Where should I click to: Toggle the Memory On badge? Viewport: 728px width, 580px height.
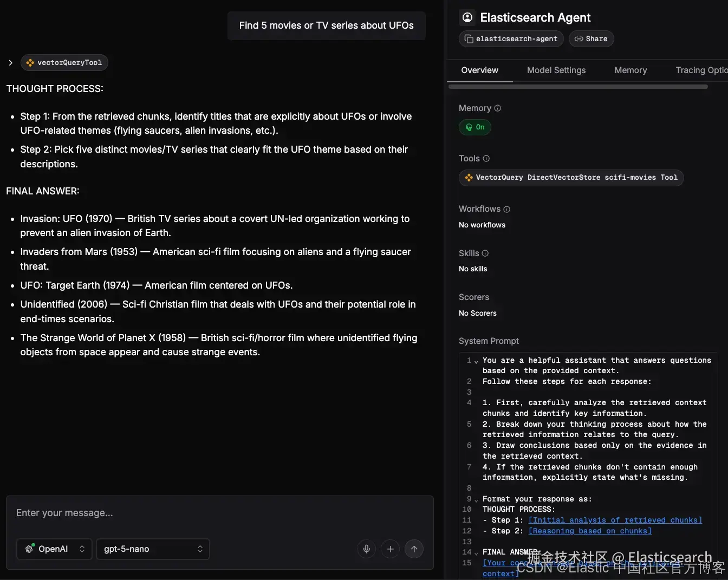click(475, 127)
